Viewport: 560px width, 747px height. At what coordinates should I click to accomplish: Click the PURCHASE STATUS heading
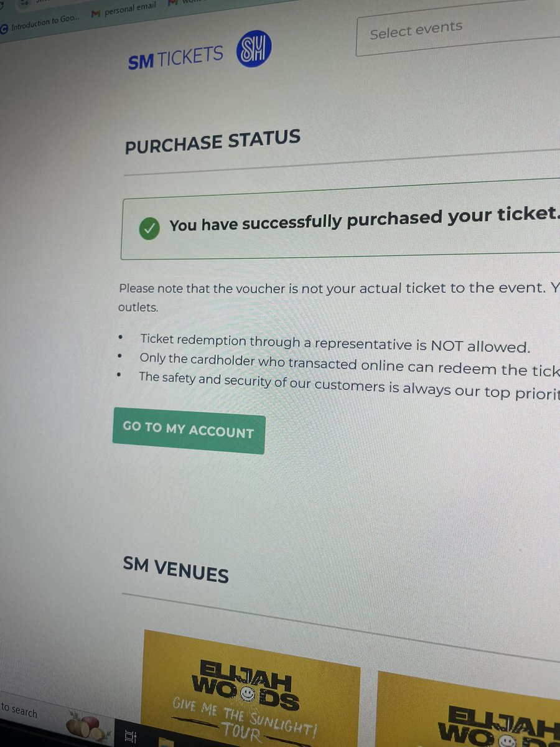(x=213, y=142)
